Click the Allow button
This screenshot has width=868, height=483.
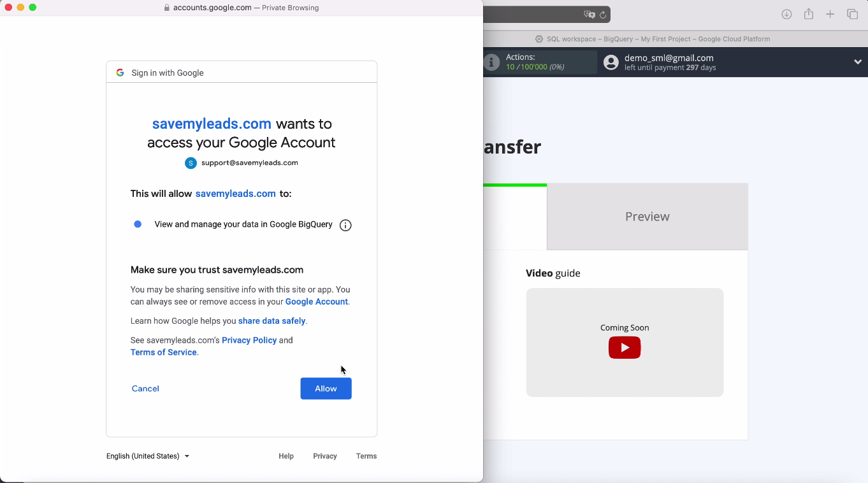(326, 389)
